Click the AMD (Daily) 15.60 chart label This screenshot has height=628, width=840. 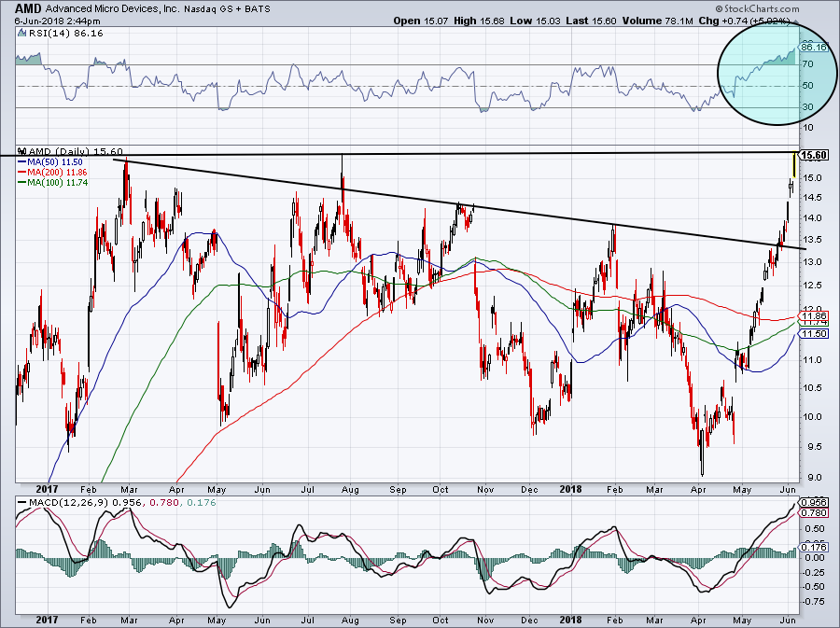pos(77,151)
